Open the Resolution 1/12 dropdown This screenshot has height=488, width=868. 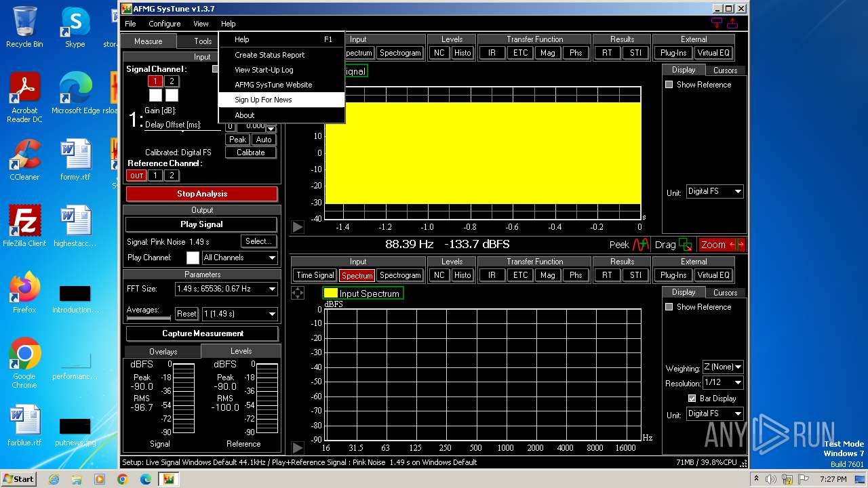[x=723, y=383]
